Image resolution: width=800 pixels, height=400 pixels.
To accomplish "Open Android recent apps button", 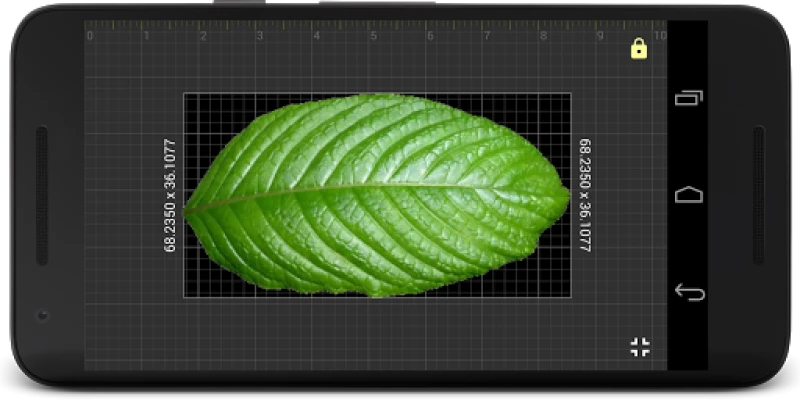I will (x=689, y=98).
